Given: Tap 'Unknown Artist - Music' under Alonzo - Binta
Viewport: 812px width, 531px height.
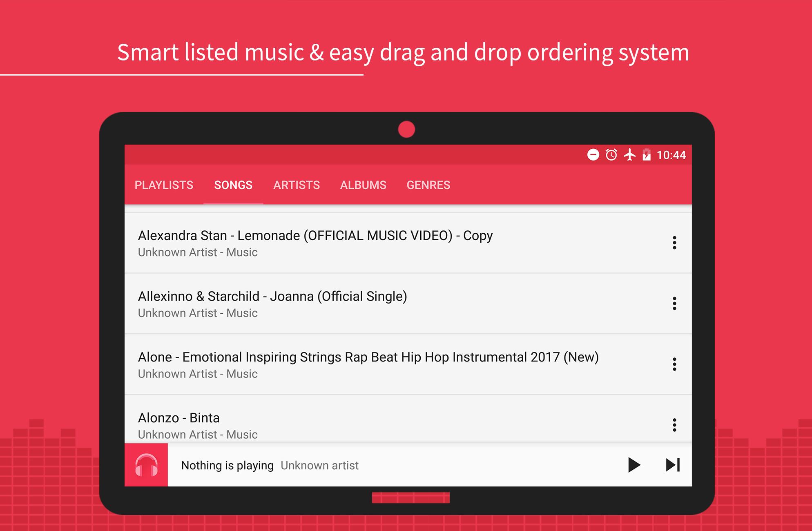Looking at the screenshot, I should point(198,435).
